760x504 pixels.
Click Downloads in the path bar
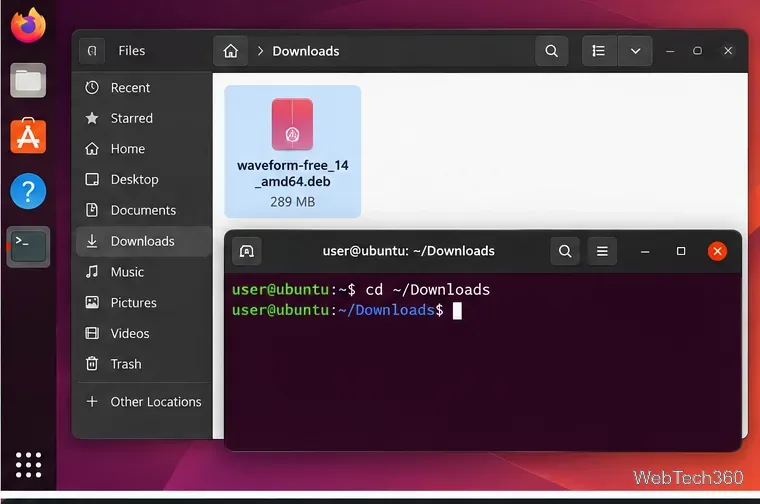tap(306, 51)
